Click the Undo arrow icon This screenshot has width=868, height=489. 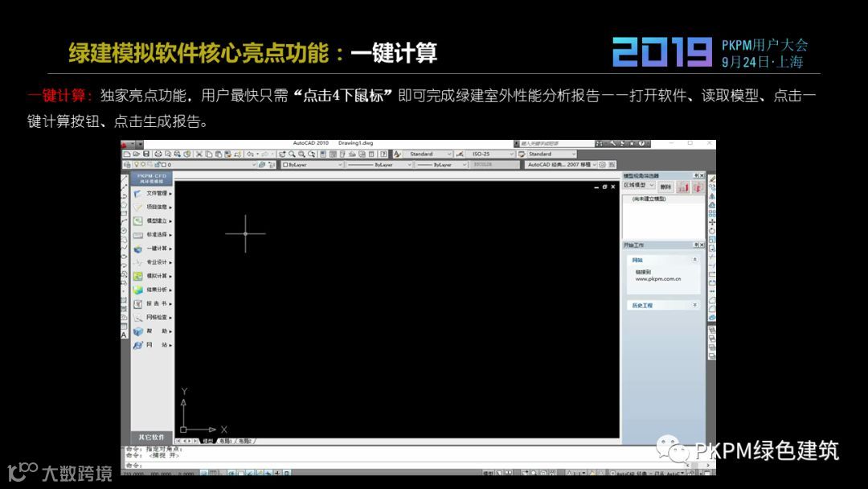click(250, 154)
